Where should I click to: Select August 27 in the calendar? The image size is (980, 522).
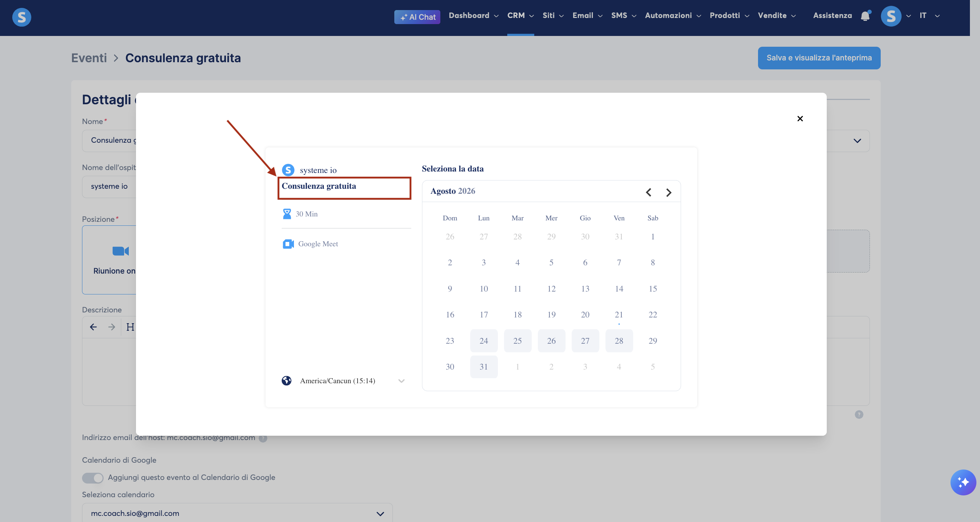coord(585,341)
